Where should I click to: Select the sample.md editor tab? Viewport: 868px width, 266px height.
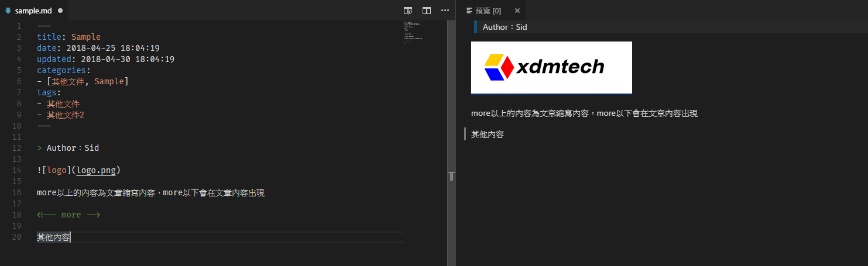coord(34,11)
